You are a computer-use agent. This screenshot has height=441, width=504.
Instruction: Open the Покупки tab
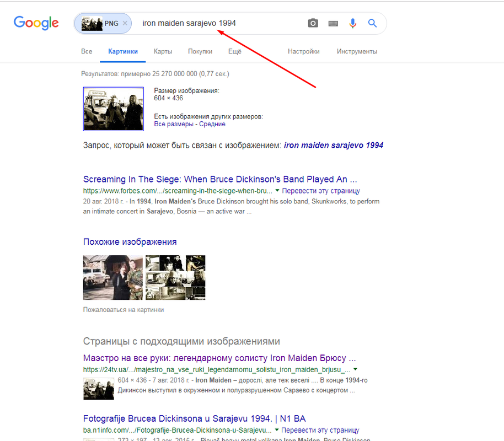pos(200,51)
